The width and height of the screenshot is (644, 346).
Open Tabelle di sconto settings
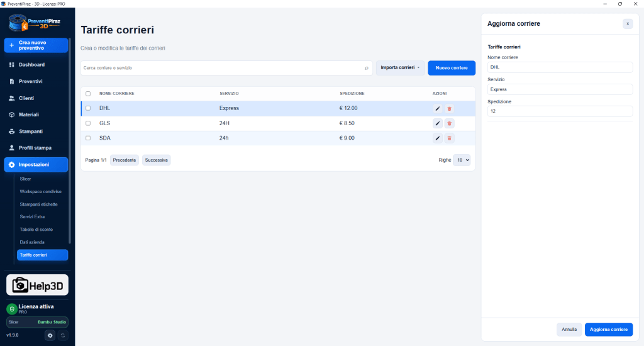point(36,230)
